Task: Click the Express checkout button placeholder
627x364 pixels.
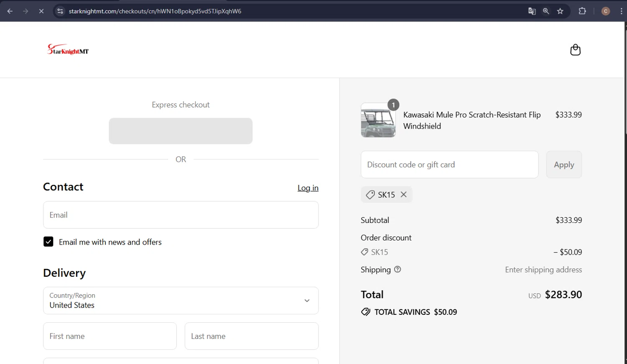Action: point(181,131)
